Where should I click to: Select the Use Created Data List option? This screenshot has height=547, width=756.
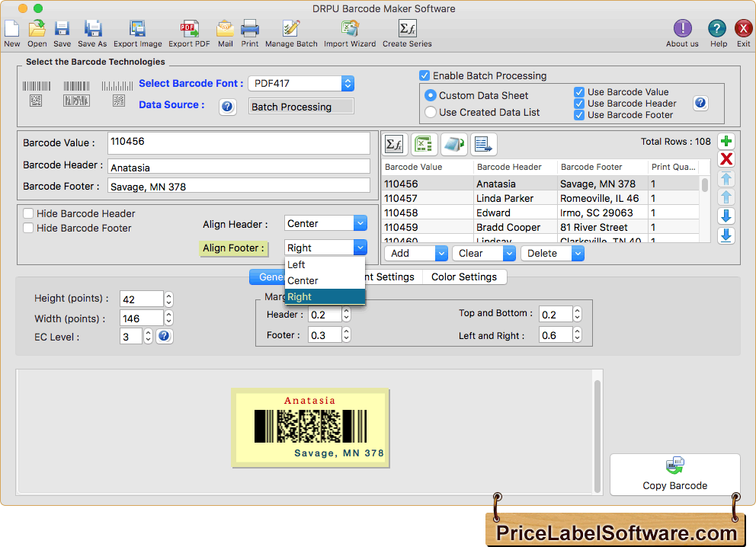coord(430,112)
